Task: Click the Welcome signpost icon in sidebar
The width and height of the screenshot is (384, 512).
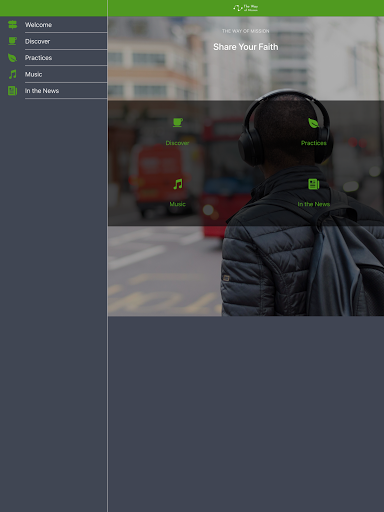Action: coord(12,25)
